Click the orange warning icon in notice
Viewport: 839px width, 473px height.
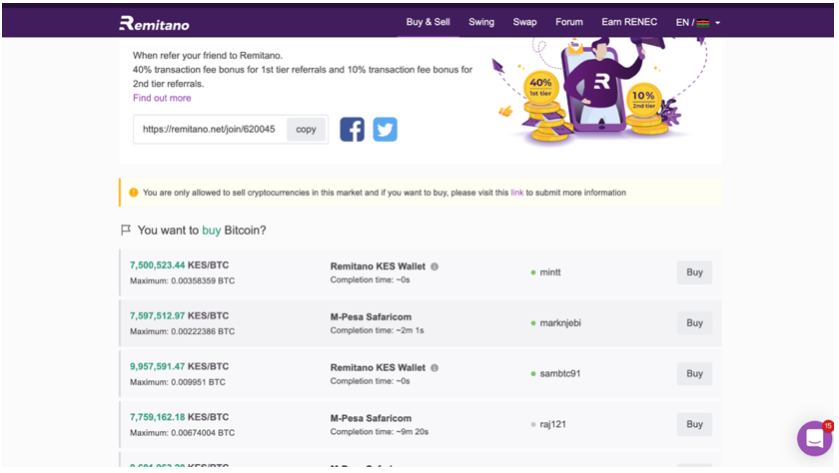pos(133,193)
